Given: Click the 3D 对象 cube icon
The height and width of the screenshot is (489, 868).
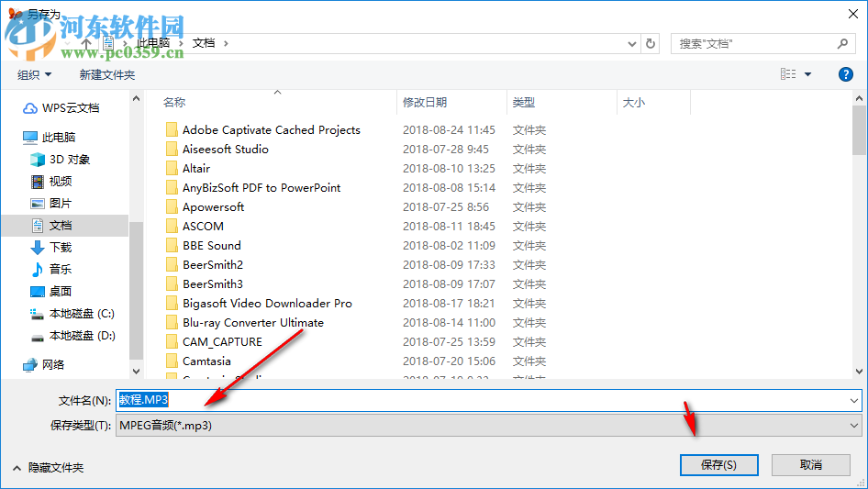Looking at the screenshot, I should click(37, 160).
